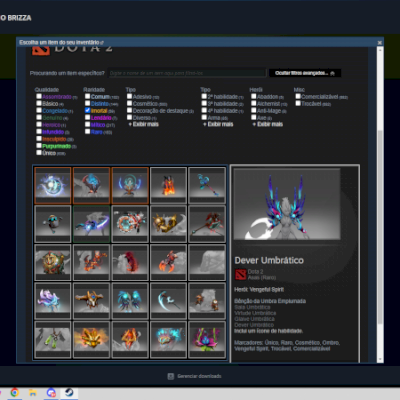Screen dimensions: 400x400
Task: Click the large Dever Umbrático preview image
Action: pos(287,204)
